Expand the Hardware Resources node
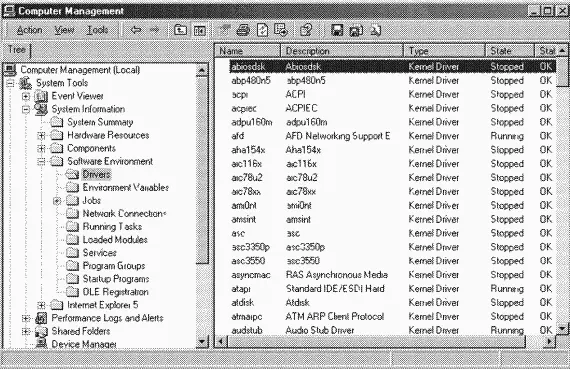Screen dimensions: 570x369 coord(41,136)
